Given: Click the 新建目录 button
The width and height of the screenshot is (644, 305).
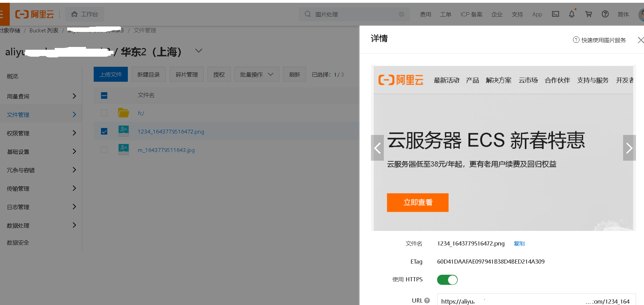Looking at the screenshot, I should pos(148,74).
